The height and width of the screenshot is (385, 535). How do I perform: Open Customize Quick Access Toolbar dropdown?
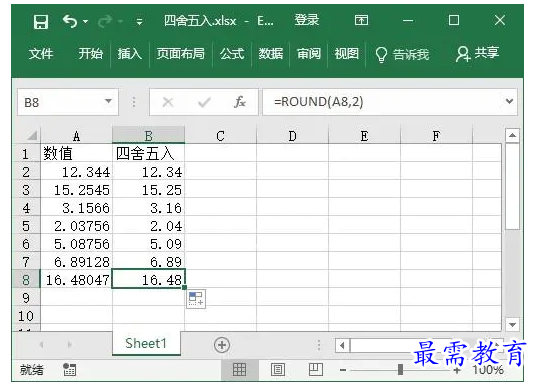(x=139, y=22)
